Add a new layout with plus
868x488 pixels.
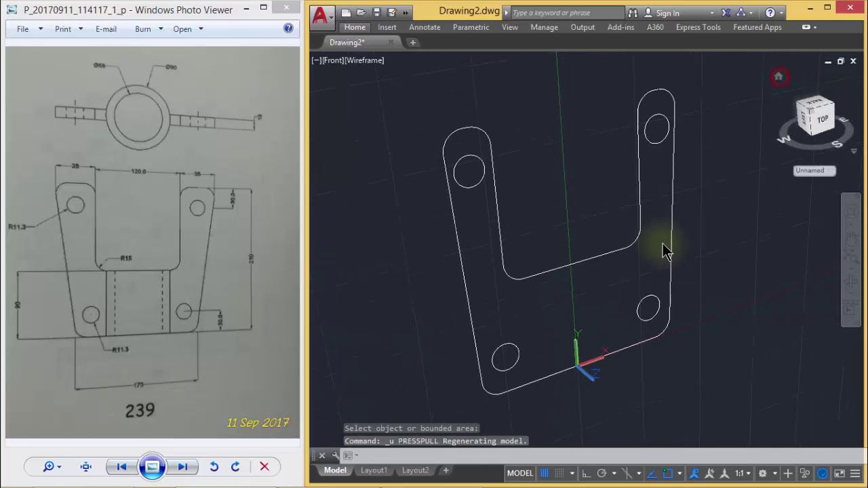tap(446, 470)
